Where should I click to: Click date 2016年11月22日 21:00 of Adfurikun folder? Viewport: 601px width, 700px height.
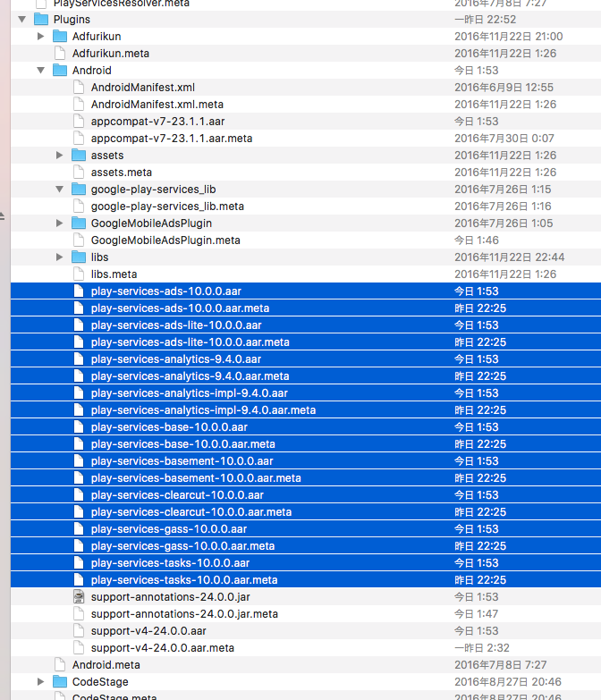coord(509,36)
